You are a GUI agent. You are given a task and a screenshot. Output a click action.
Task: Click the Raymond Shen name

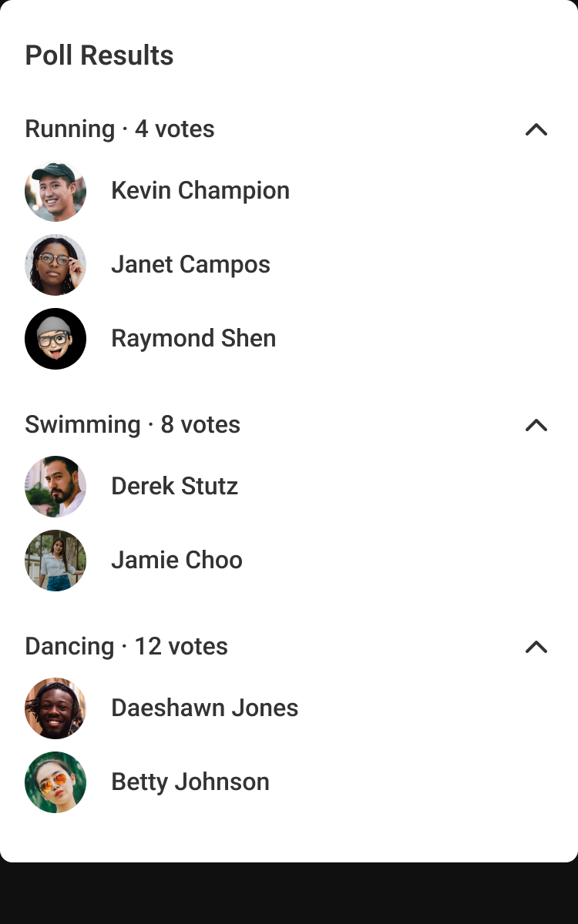pos(193,338)
